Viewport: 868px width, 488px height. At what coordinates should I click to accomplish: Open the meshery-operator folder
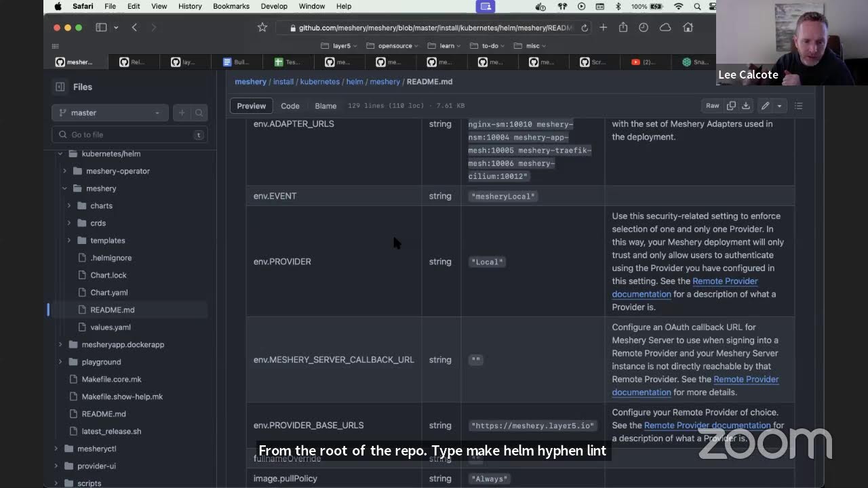click(118, 171)
